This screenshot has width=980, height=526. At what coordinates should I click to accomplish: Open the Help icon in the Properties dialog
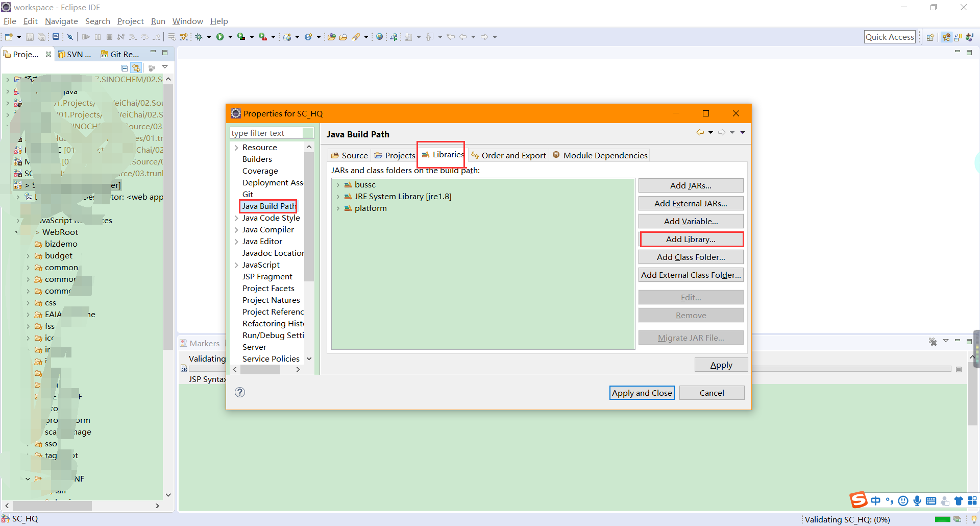pos(240,392)
